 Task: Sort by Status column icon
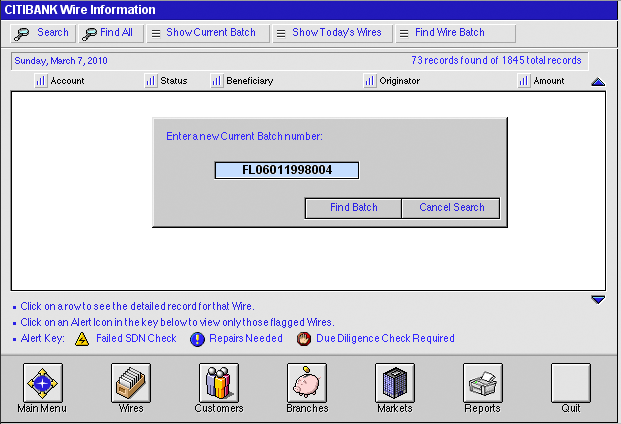[x=150, y=81]
